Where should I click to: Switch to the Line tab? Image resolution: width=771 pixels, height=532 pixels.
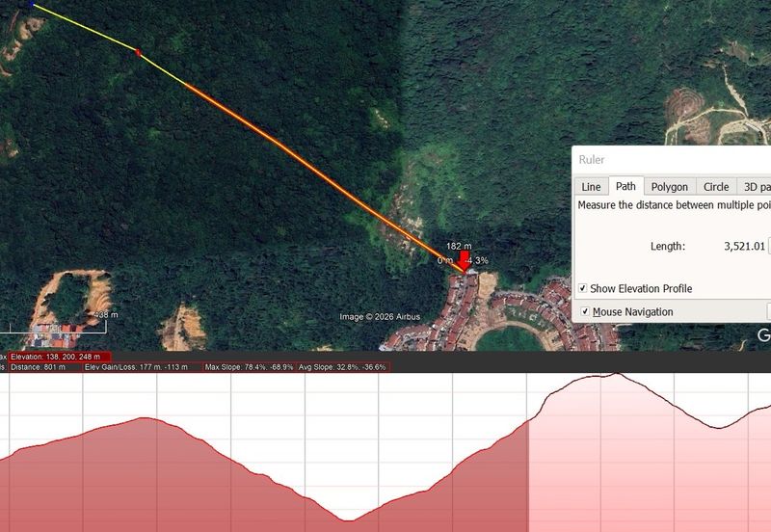(591, 187)
